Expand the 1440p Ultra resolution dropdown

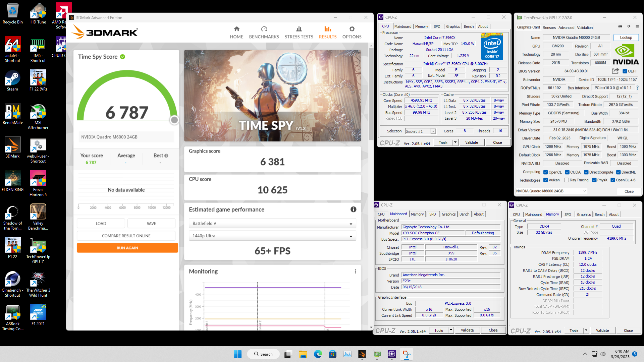tap(272, 236)
